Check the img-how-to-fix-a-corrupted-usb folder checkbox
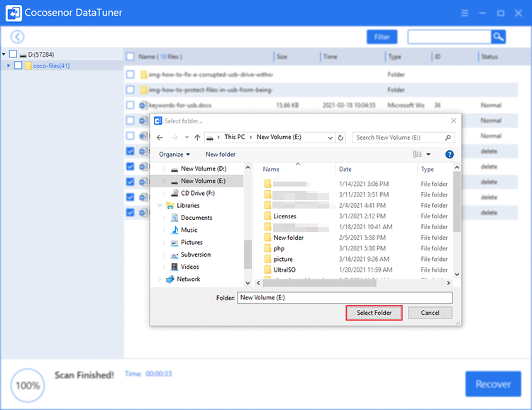Screen dimensions: 532x410 [131, 74]
